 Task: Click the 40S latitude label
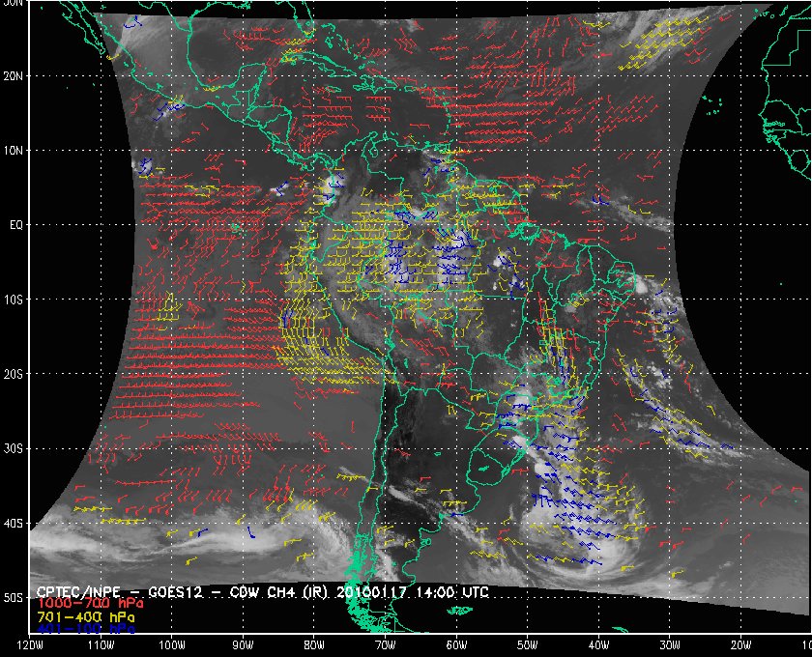click(x=13, y=524)
